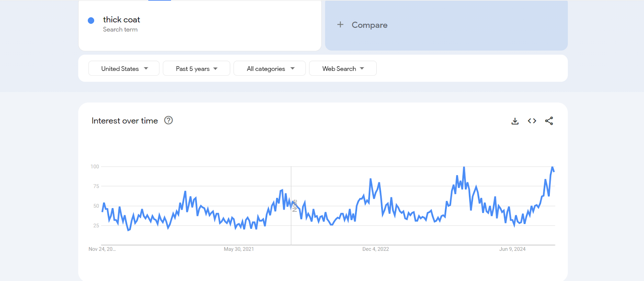Open help for Interest over time
This screenshot has width=644, height=281.
point(169,120)
